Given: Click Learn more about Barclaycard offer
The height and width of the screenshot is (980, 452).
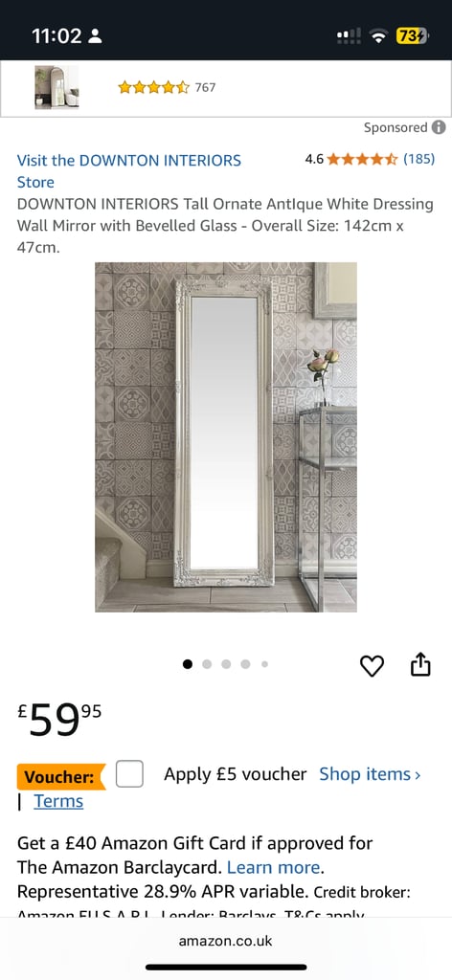Looking at the screenshot, I should tap(274, 867).
